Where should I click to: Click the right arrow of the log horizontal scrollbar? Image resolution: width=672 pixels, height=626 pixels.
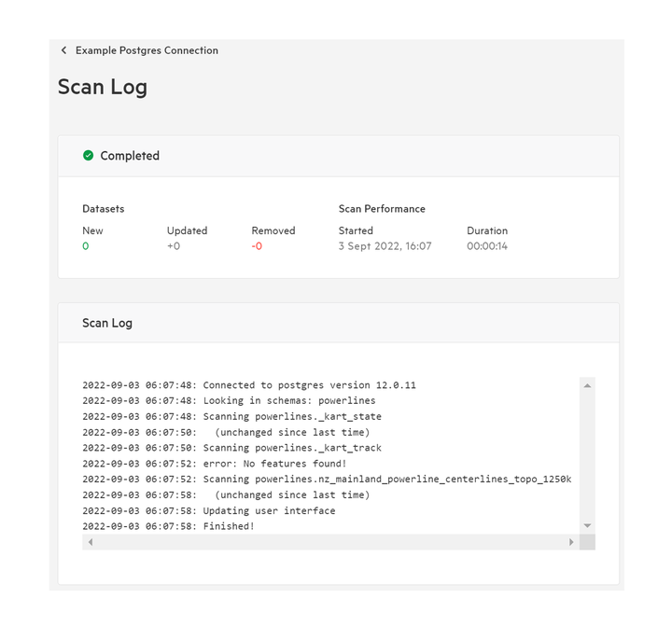[571, 542]
